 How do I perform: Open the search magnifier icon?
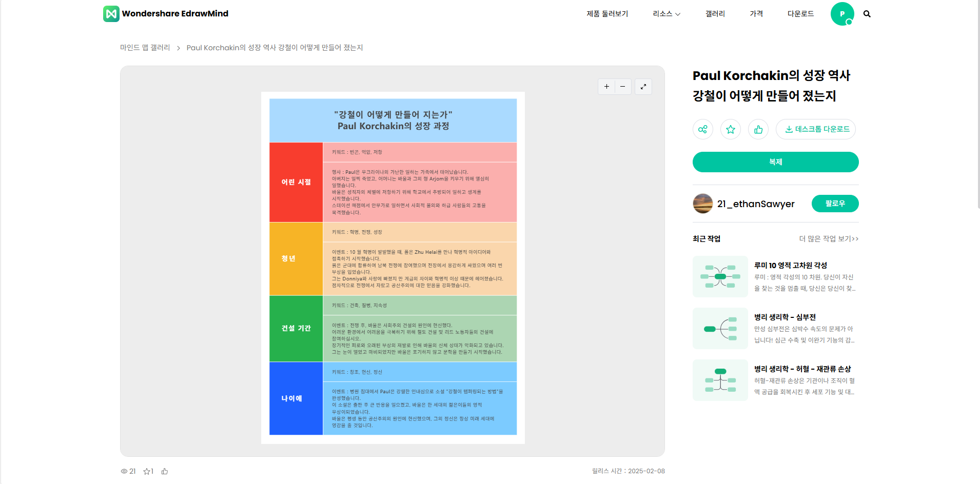click(x=867, y=14)
